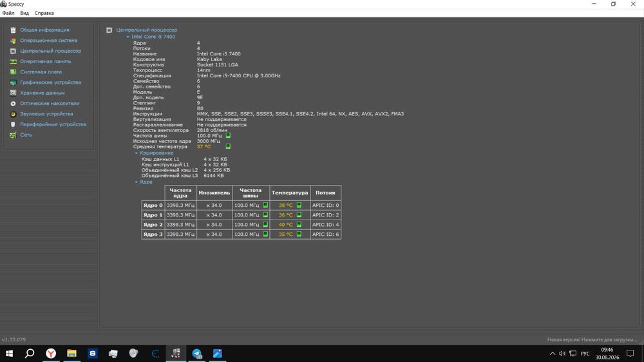Go to Общая информация section

[45, 30]
